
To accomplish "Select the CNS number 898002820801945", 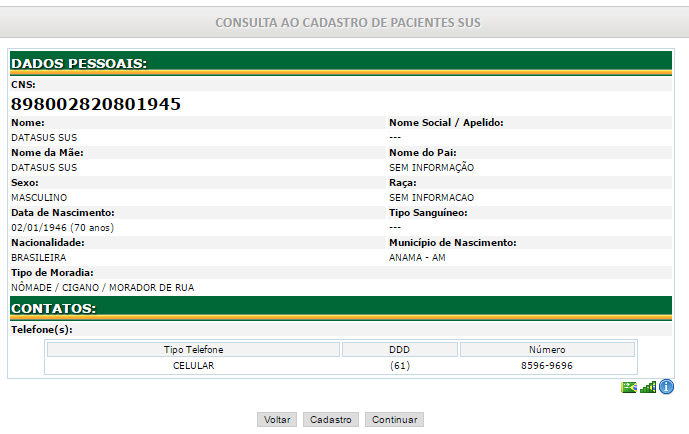I will 96,104.
